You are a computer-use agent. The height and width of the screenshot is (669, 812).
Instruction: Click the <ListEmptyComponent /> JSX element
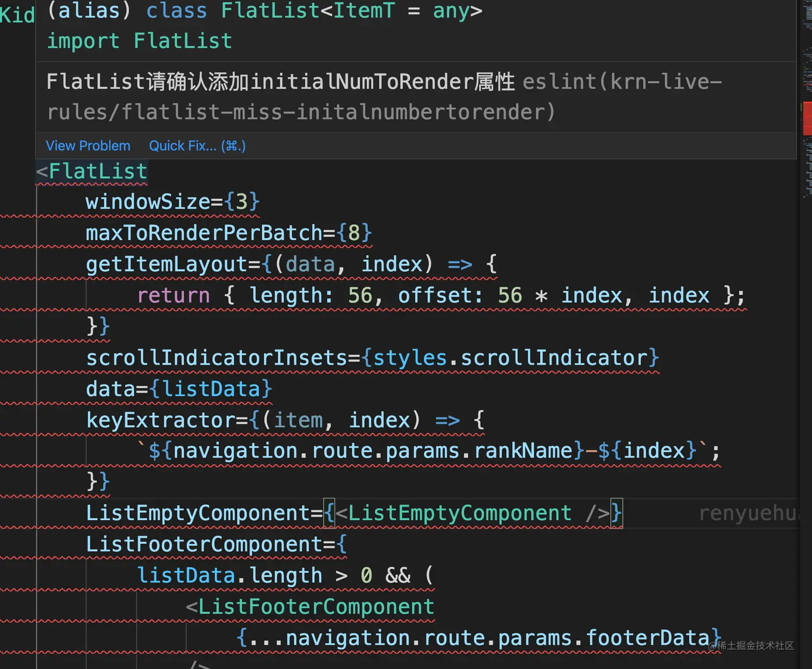(473, 513)
